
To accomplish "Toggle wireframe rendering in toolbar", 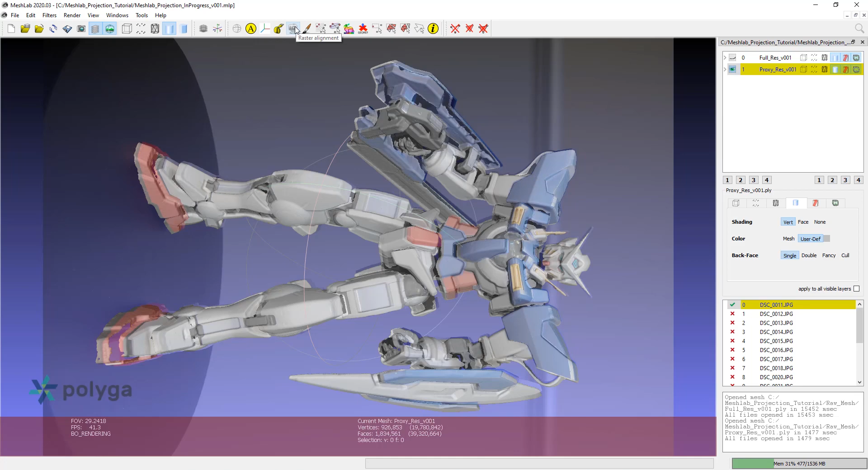I will tap(155, 29).
